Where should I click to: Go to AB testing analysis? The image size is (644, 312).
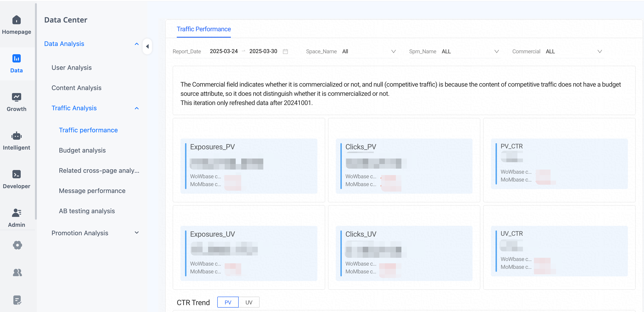coord(87,211)
